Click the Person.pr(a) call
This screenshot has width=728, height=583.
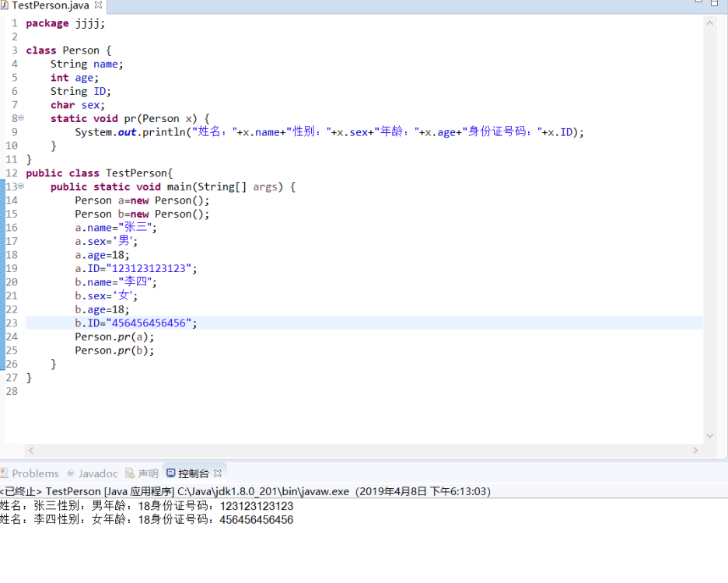tap(114, 337)
